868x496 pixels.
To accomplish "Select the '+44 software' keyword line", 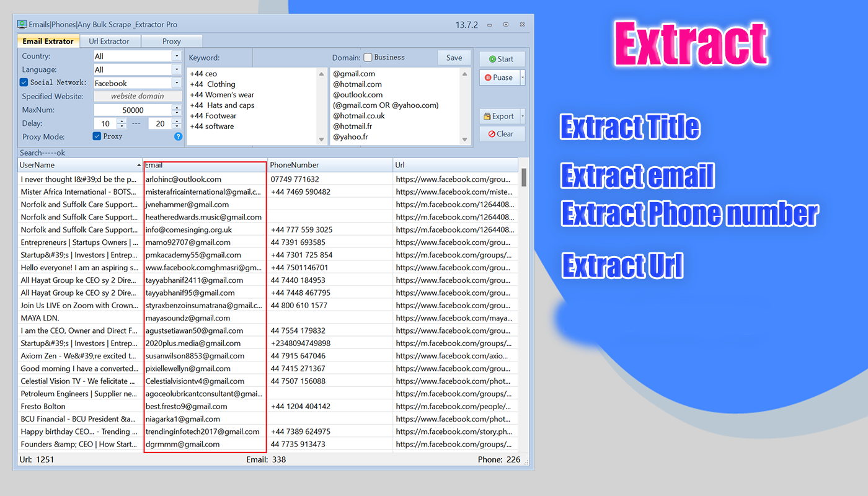I will [x=212, y=126].
